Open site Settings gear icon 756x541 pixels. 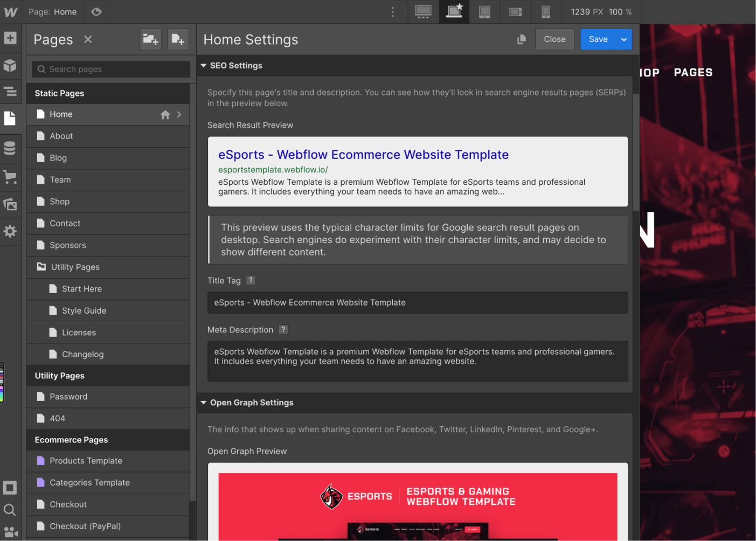pyautogui.click(x=10, y=232)
